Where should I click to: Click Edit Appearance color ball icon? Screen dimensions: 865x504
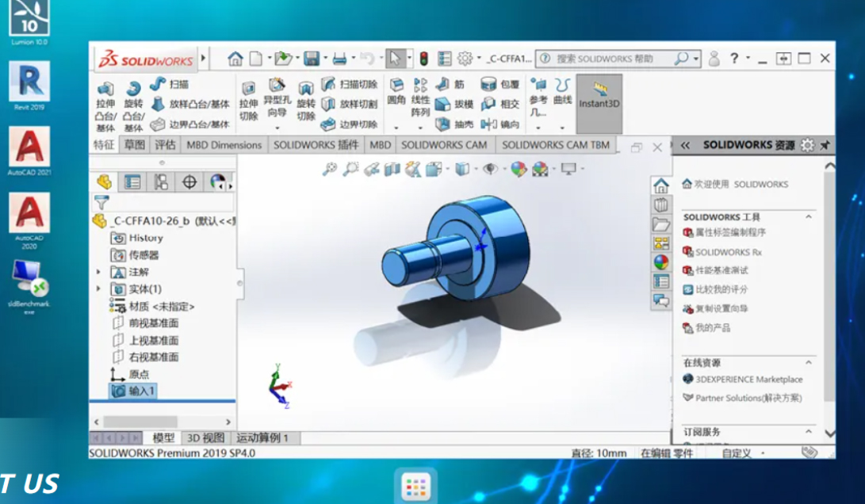519,169
